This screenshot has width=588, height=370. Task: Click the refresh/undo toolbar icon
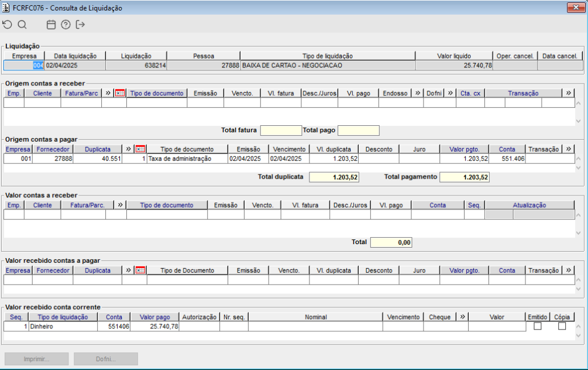7,25
